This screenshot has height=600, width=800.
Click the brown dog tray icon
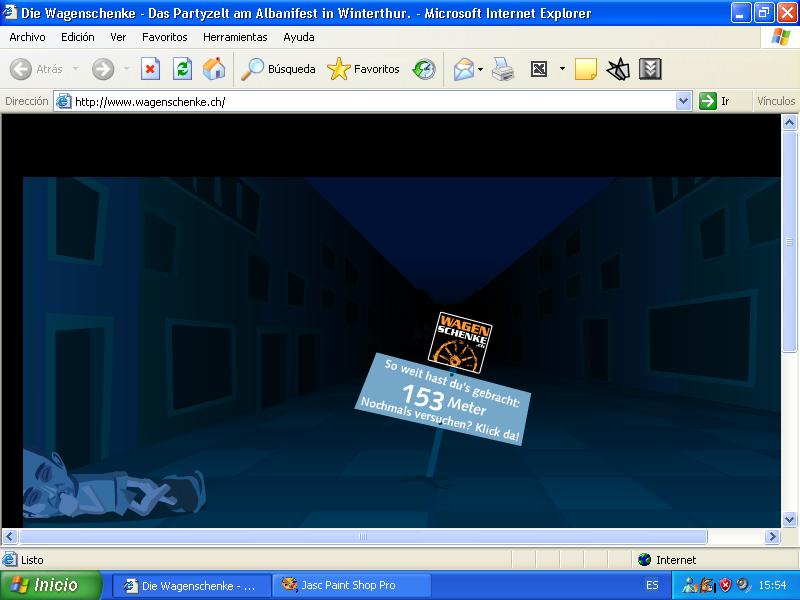coord(708,585)
